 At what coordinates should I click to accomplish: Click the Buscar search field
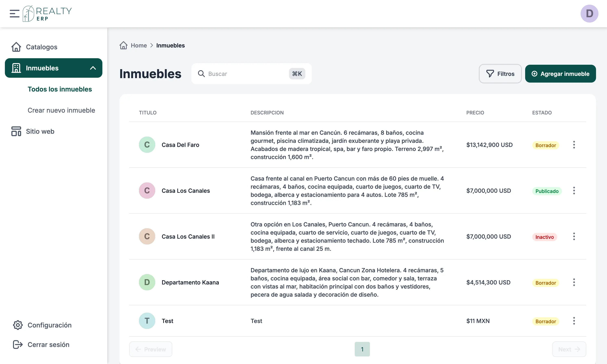pos(246,74)
